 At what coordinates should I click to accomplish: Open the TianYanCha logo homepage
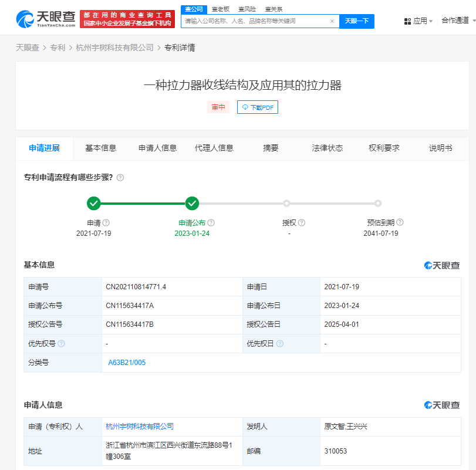pyautogui.click(x=46, y=19)
